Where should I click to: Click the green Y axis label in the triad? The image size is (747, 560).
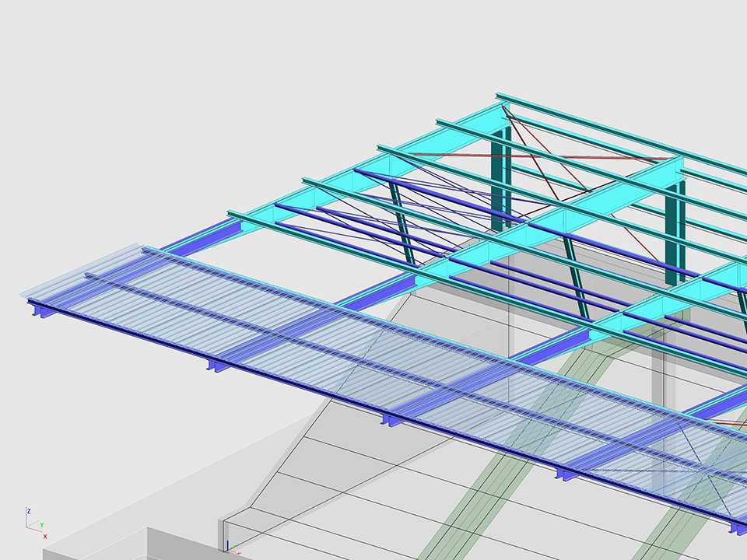point(41,525)
